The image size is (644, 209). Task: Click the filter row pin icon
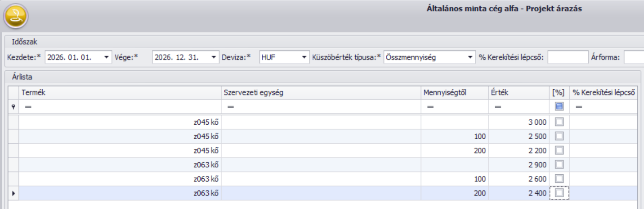[x=13, y=107]
